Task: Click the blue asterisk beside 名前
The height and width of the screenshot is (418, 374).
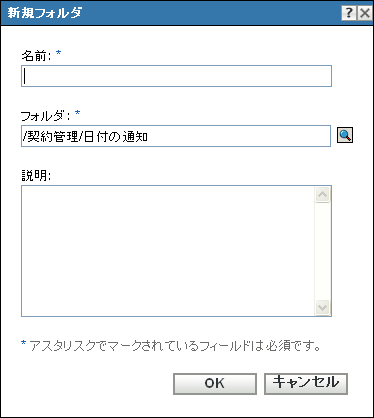Action: 58,53
